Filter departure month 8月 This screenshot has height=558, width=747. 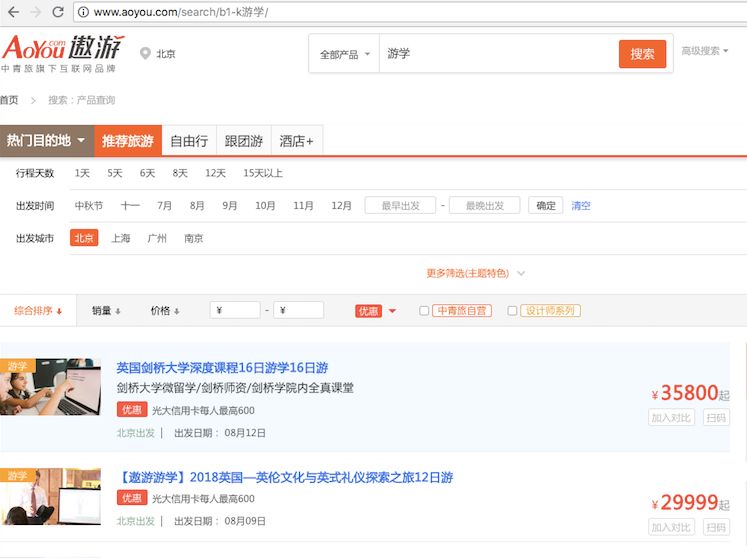click(x=197, y=205)
